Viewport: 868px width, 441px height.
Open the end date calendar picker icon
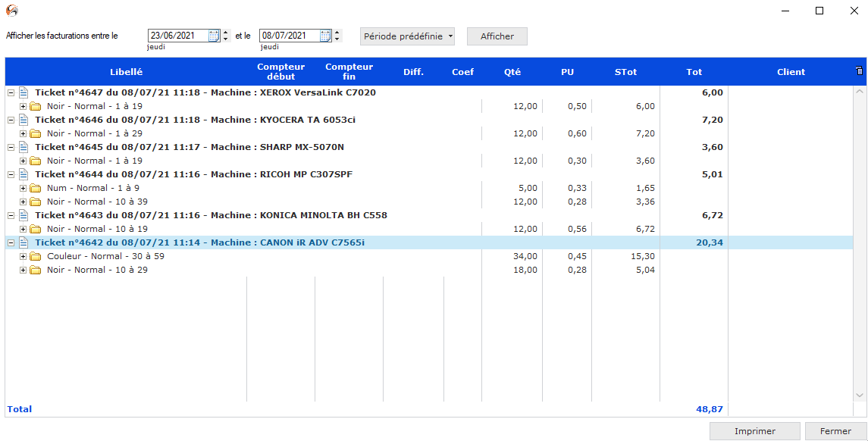point(325,36)
